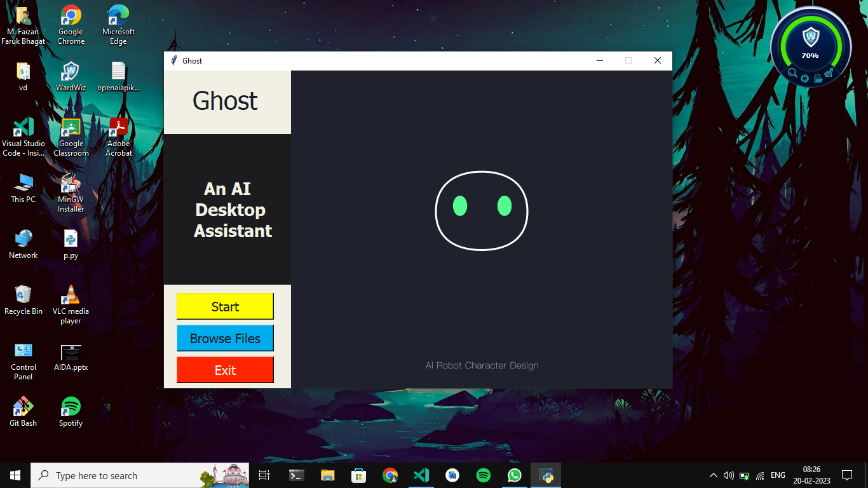
Task: Open WhatsApp from the taskbar
Action: [514, 475]
